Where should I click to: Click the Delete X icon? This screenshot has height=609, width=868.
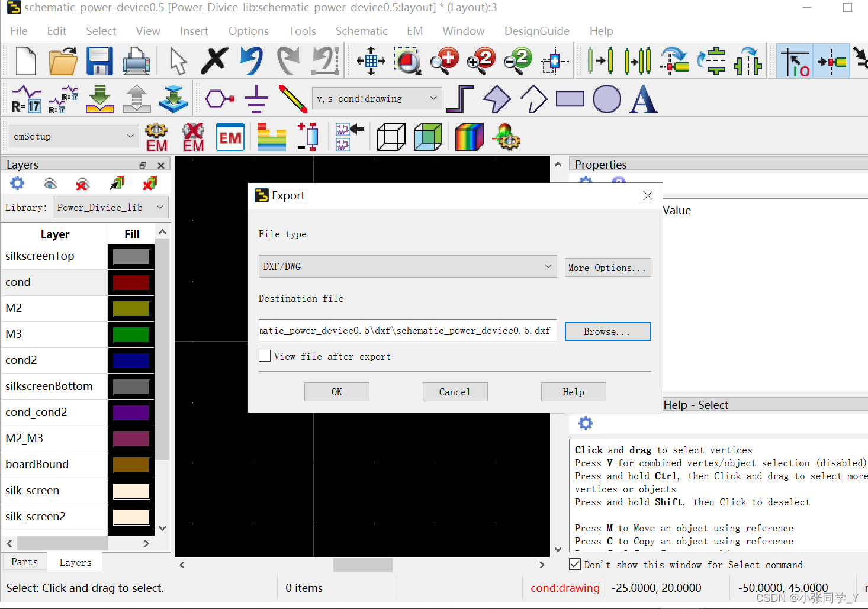click(214, 61)
